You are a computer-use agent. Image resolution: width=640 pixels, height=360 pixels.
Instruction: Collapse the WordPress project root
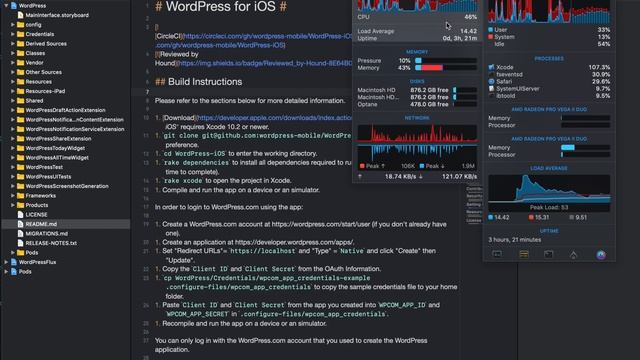click(6, 6)
